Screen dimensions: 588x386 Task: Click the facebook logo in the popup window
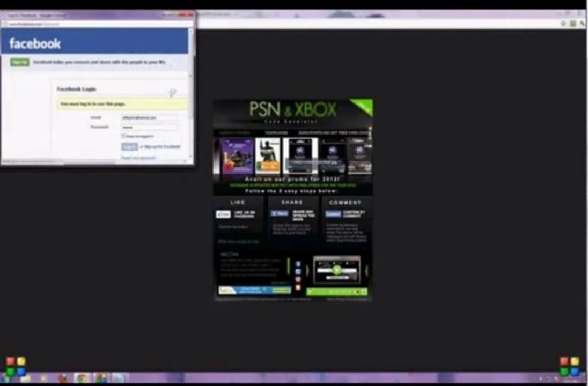point(35,43)
